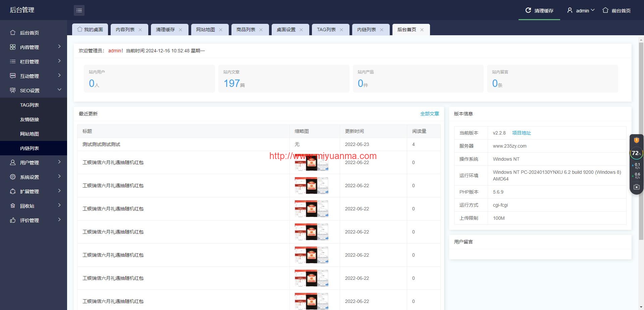The height and width of the screenshot is (310, 644).
Task: Close the 商品列表 tab
Action: pos(261,30)
